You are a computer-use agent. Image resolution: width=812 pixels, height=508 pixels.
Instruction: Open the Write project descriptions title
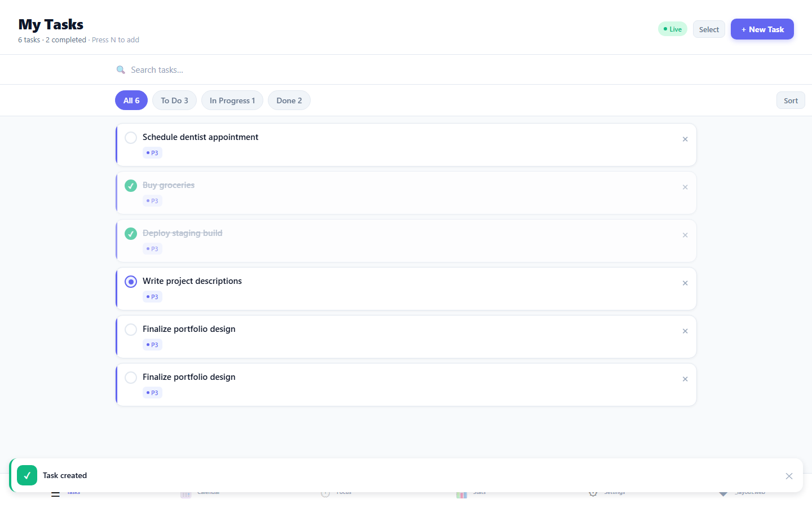coord(192,281)
